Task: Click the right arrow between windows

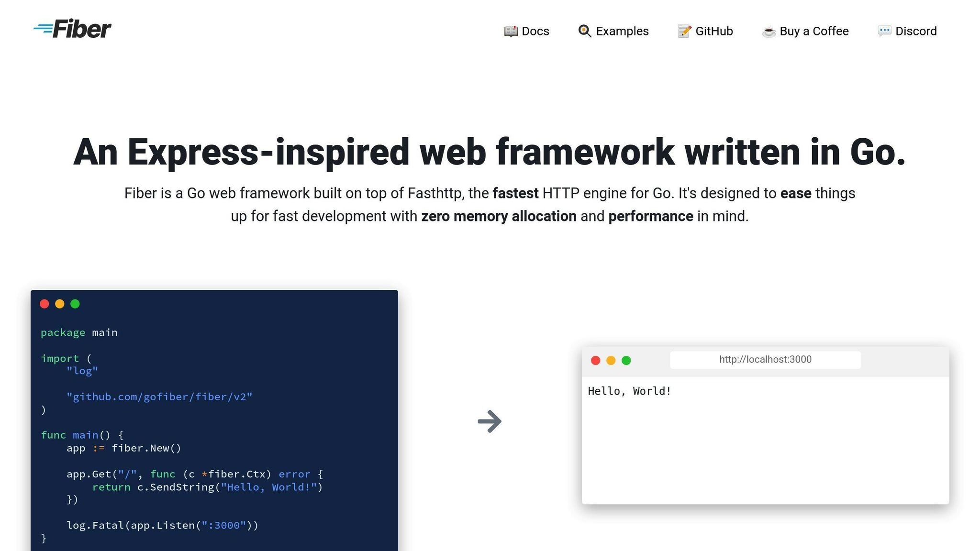Action: (490, 421)
